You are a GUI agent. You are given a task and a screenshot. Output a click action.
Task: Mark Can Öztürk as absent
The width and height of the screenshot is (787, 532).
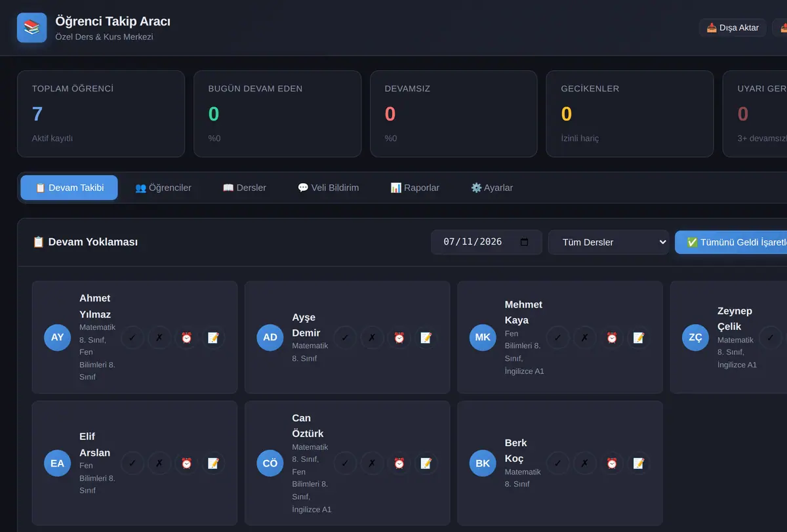coord(372,463)
